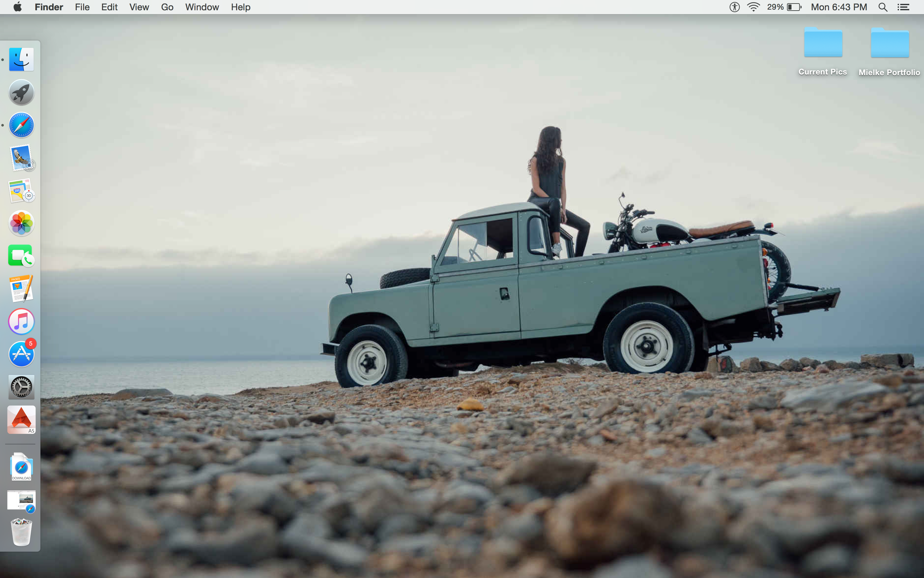
Task: Open the Window menu
Action: (x=202, y=7)
